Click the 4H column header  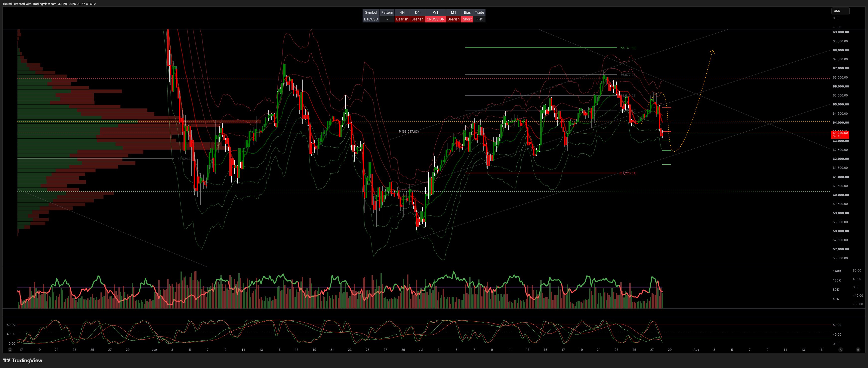[402, 12]
